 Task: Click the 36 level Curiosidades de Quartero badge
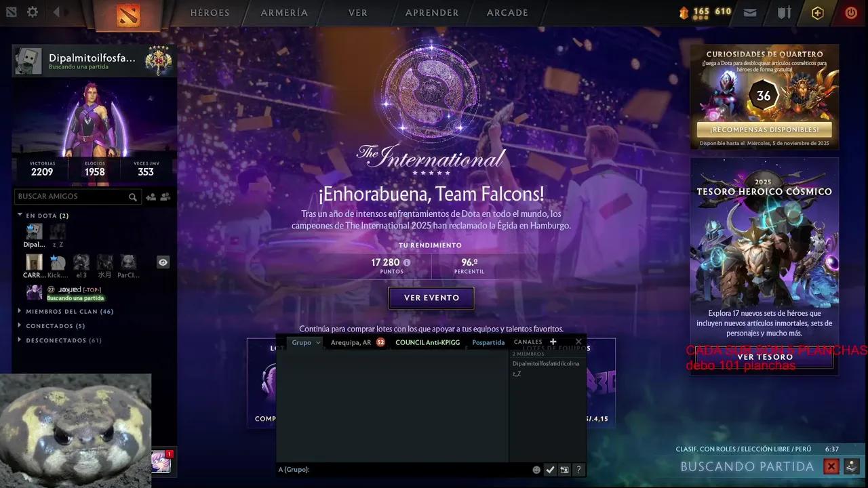[x=764, y=96]
